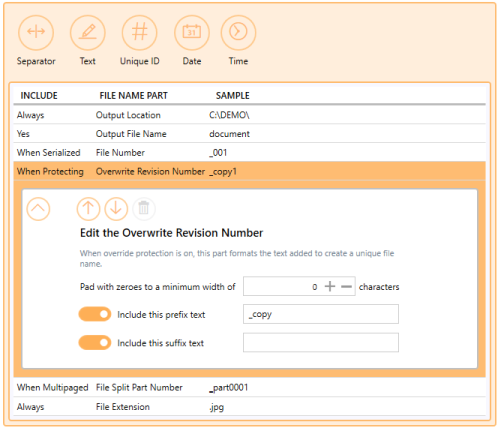Collapse the Overwrite Revision Number editor
Image resolution: width=498 pixels, height=428 pixels.
(38, 209)
